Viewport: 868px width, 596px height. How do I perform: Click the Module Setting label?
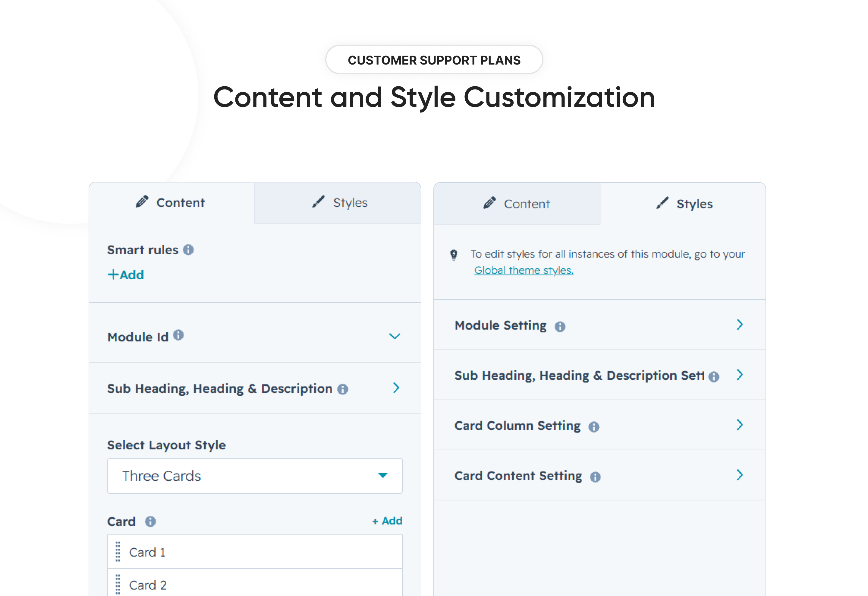pyautogui.click(x=501, y=325)
